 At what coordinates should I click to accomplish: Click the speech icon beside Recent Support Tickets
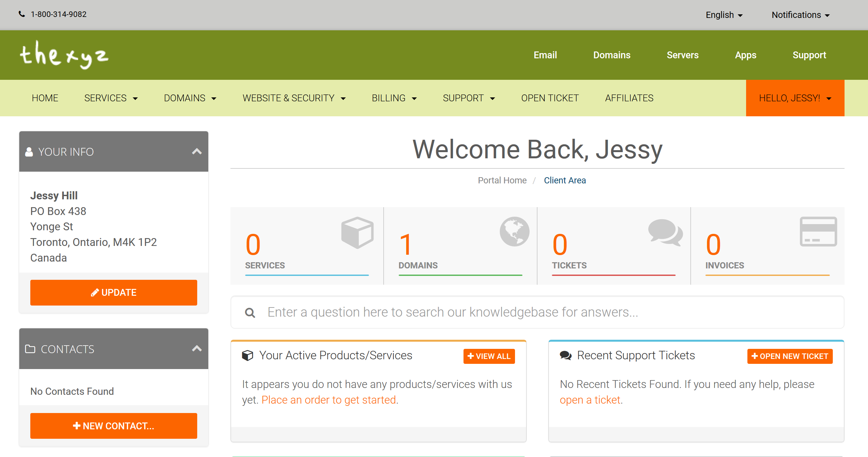click(566, 355)
